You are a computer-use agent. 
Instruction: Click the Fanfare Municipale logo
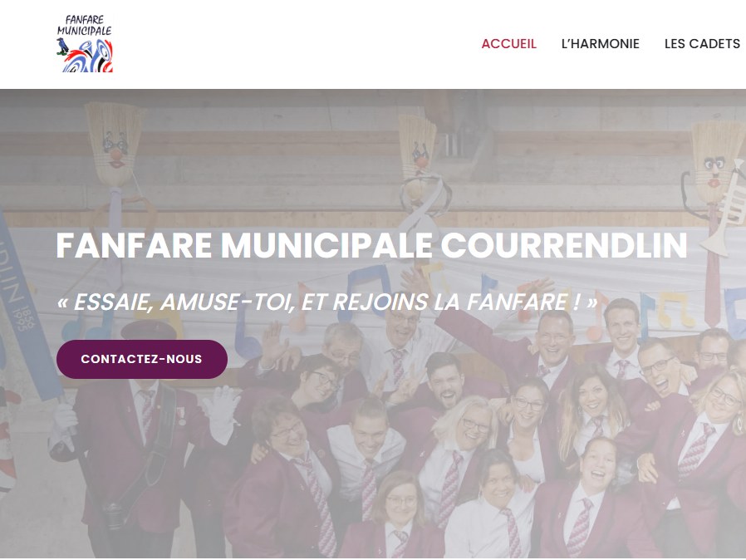click(85, 43)
